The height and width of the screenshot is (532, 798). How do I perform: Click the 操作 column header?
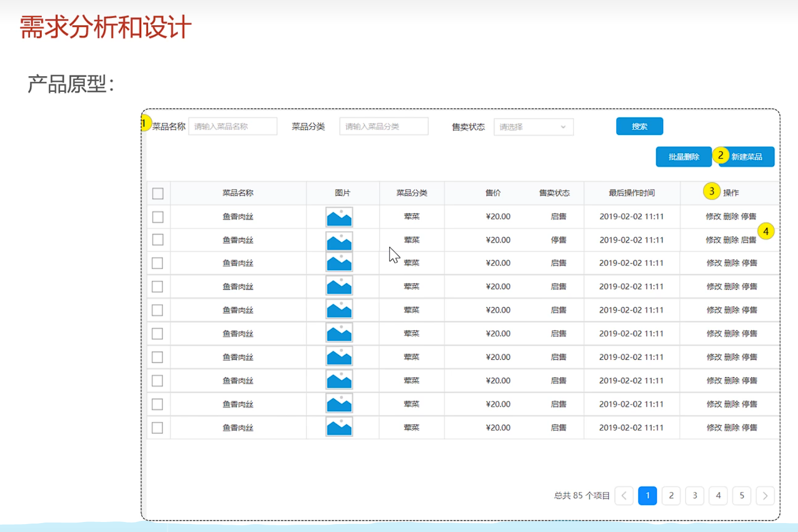click(x=731, y=193)
